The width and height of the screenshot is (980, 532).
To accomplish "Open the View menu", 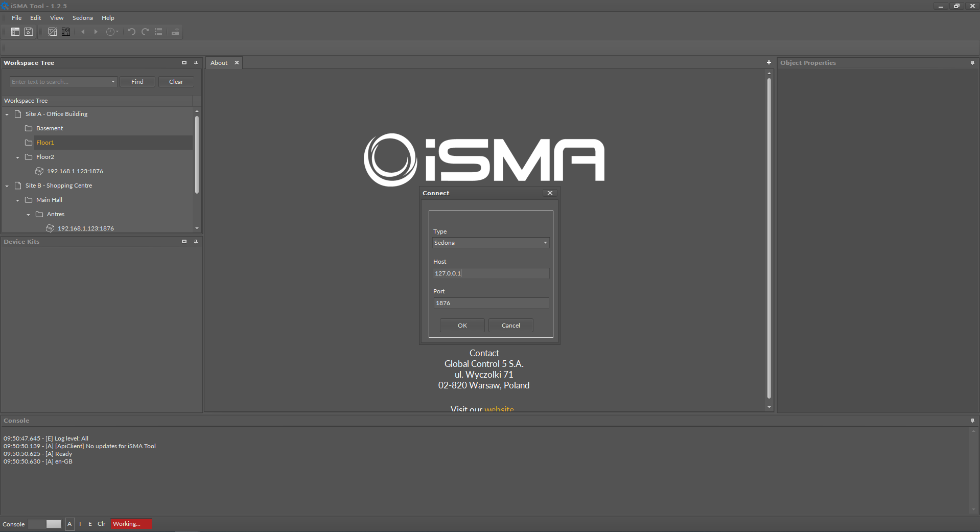I will [x=56, y=18].
